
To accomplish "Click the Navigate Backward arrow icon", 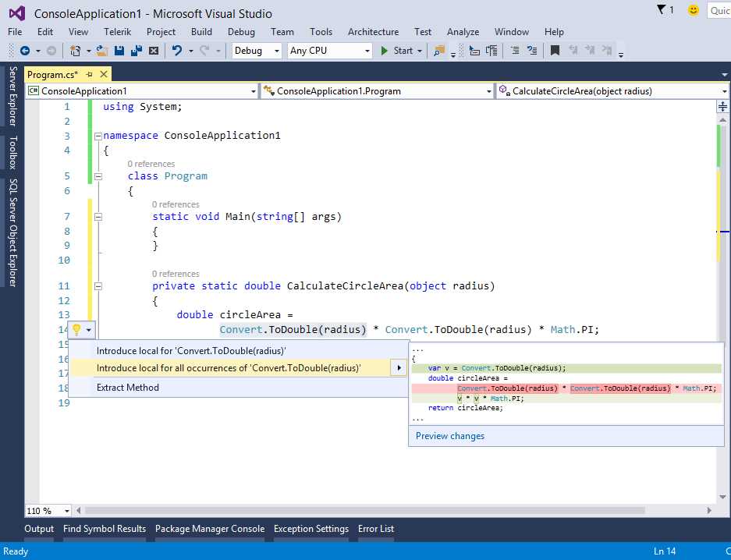I will click(26, 51).
